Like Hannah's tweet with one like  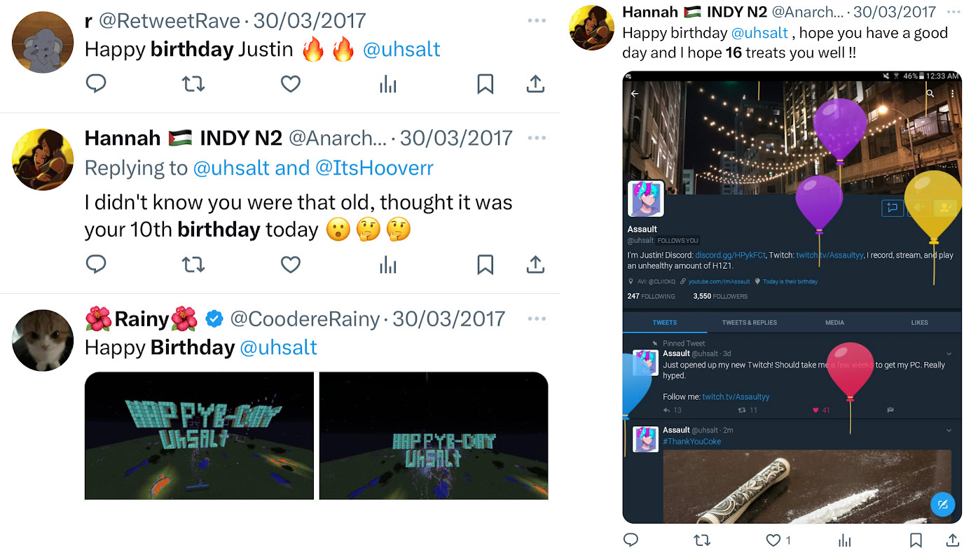tap(778, 540)
